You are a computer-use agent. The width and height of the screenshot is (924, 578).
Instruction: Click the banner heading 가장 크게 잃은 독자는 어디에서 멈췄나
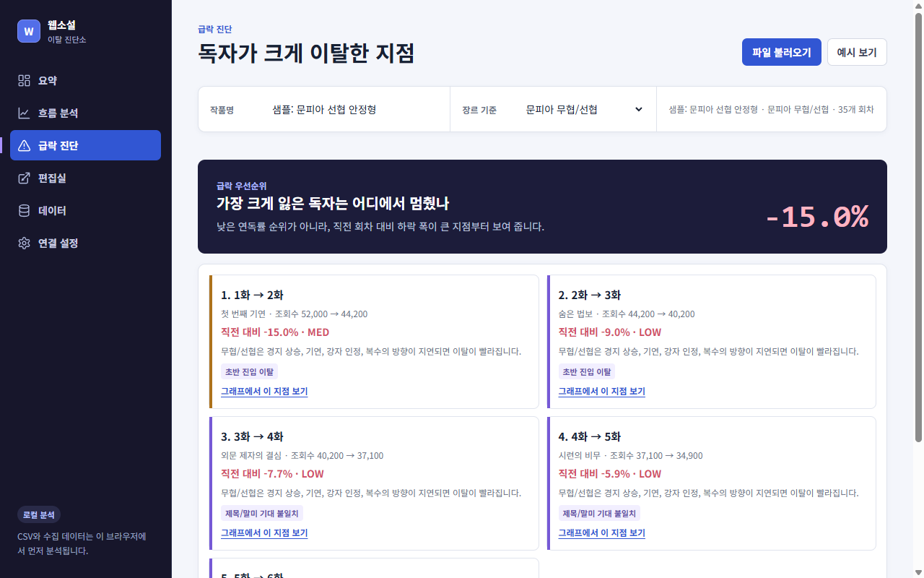tap(333, 204)
